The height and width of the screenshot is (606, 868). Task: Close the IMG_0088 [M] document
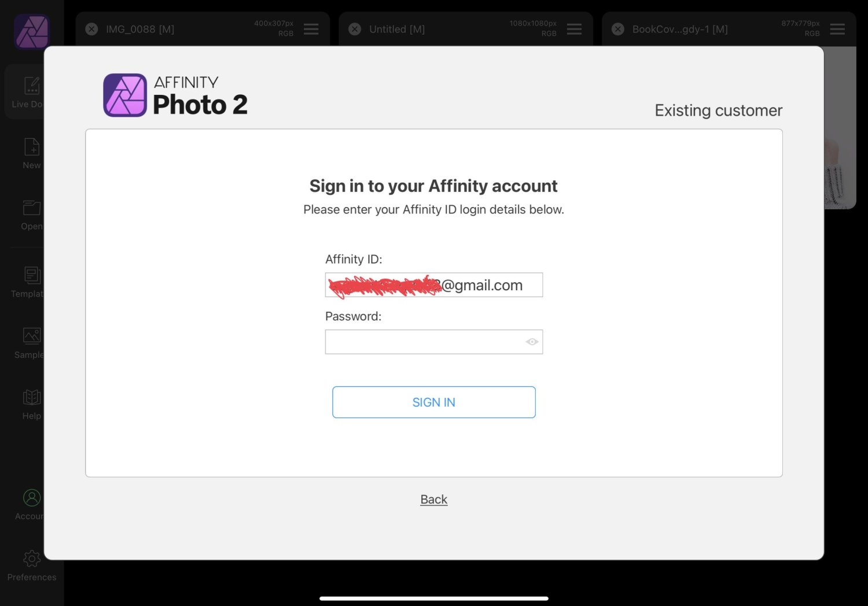pos(91,29)
